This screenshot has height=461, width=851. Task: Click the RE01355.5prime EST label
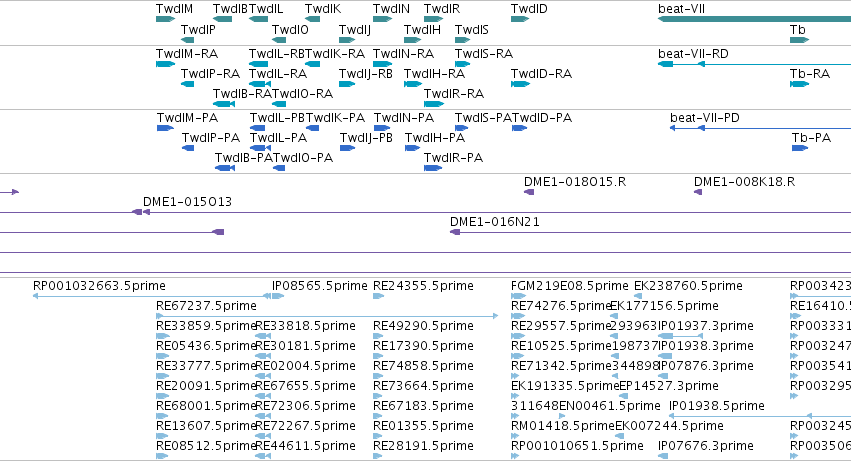pyautogui.click(x=423, y=426)
